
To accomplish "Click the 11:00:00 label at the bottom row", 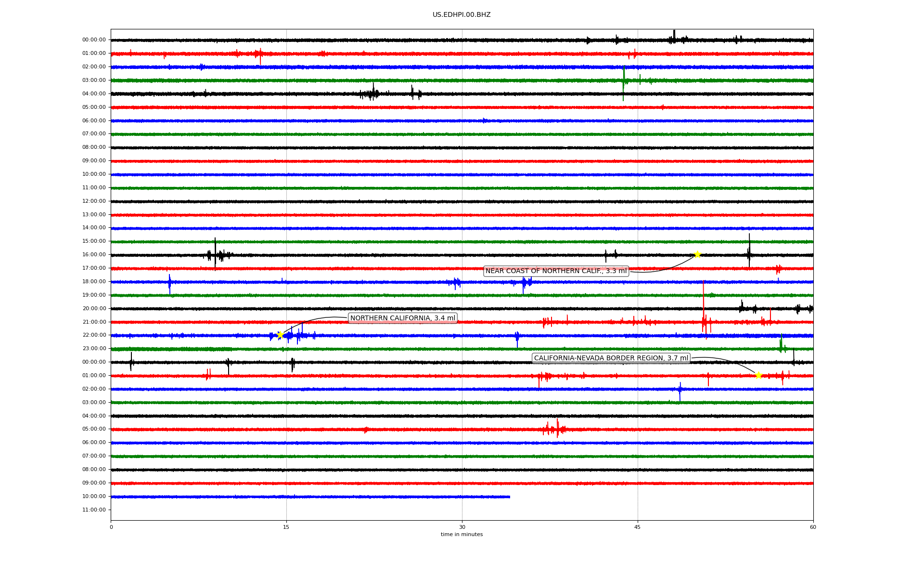I will tap(94, 510).
